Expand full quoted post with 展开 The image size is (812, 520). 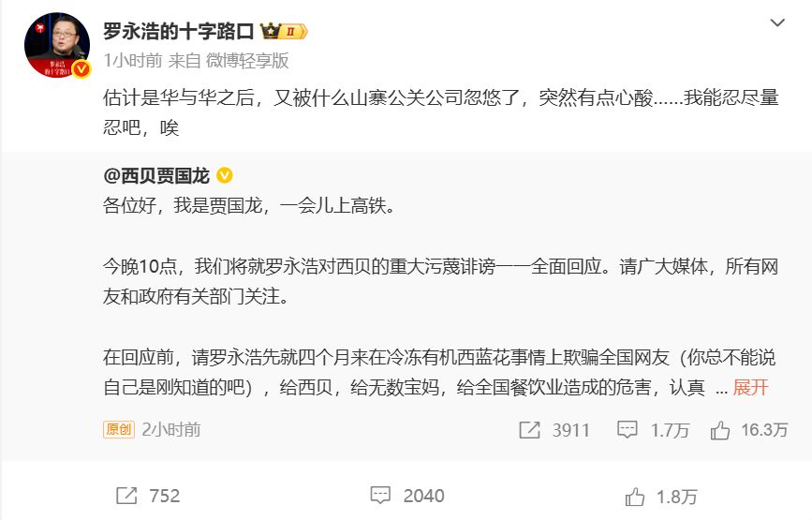[750, 387]
